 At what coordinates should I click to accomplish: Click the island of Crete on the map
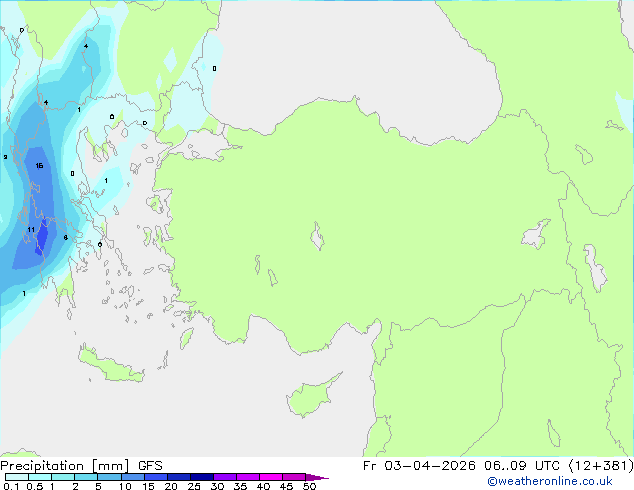111,366
